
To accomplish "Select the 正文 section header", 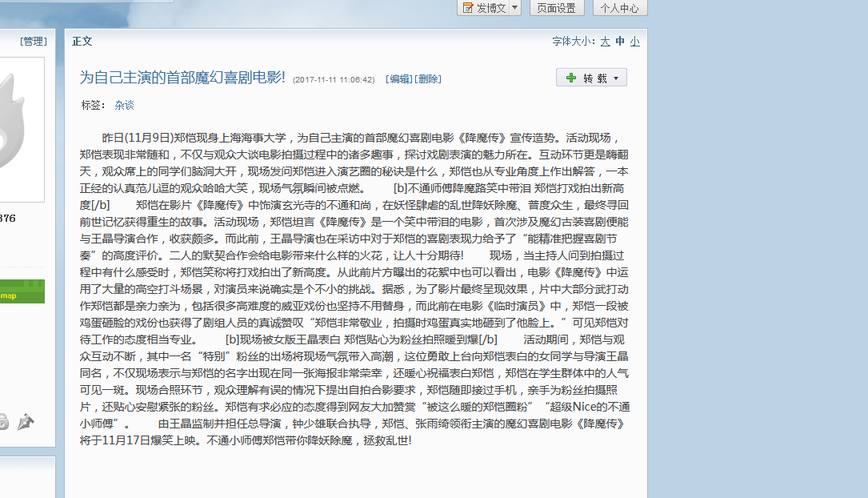I will [x=82, y=42].
